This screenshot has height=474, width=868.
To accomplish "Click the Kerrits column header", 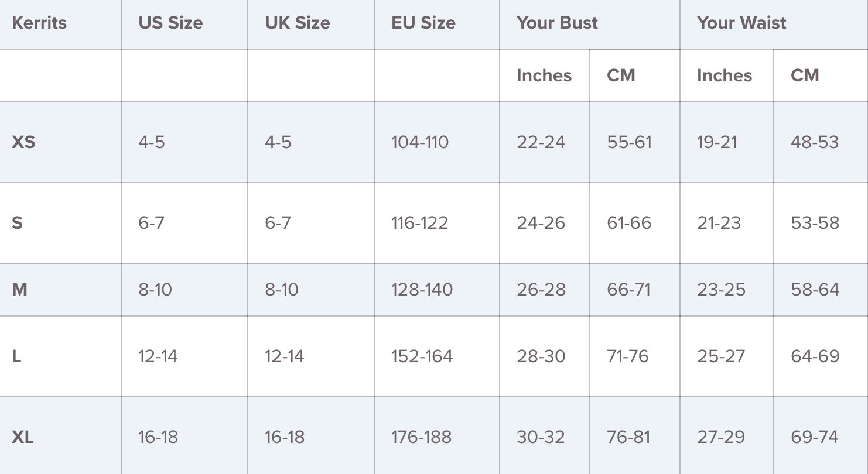I will click(x=39, y=23).
